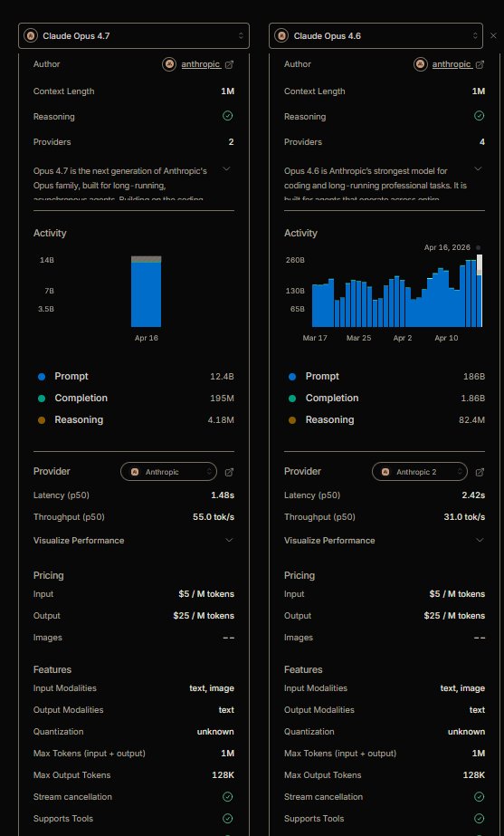Click Stream cancellation check icon for Opus 4.6
Image resolution: width=504 pixels, height=836 pixels.
point(479,796)
